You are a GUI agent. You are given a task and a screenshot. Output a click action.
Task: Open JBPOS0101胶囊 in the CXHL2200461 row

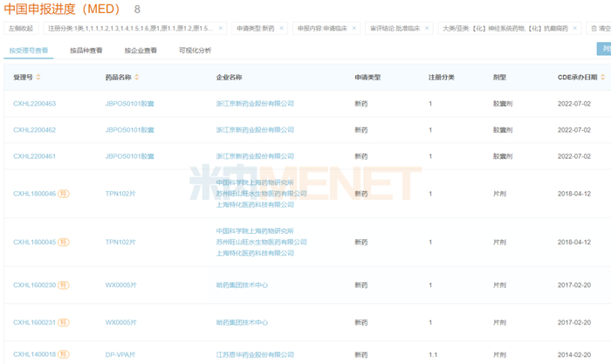(x=130, y=156)
